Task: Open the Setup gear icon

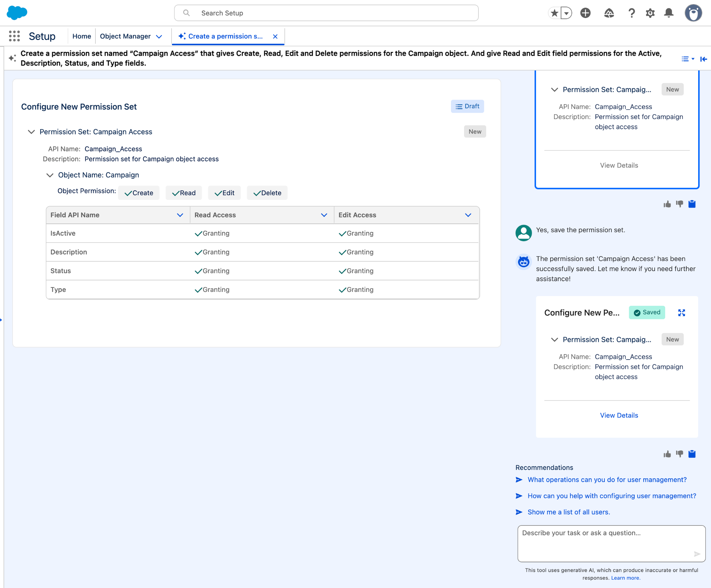Action: 650,13
